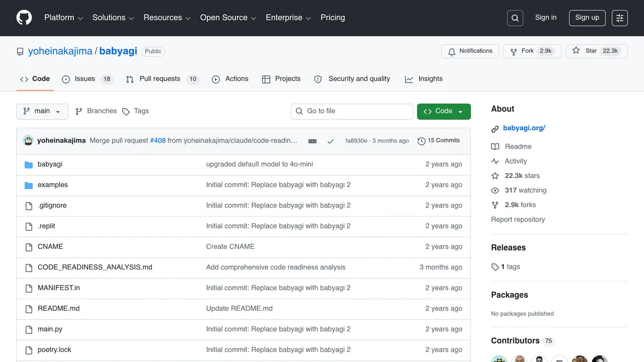Click the star icon beside 22.3k stars
Screen dimensions: 644x362
[x=495, y=176]
